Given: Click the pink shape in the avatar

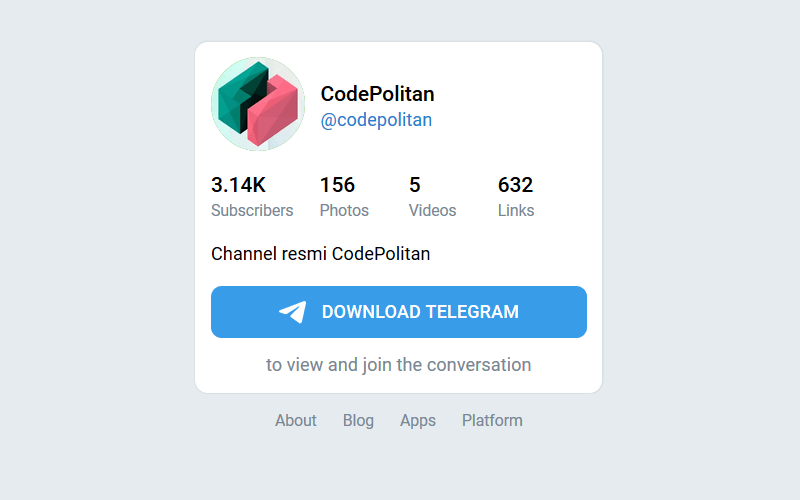Looking at the screenshot, I should pyautogui.click(x=272, y=110).
